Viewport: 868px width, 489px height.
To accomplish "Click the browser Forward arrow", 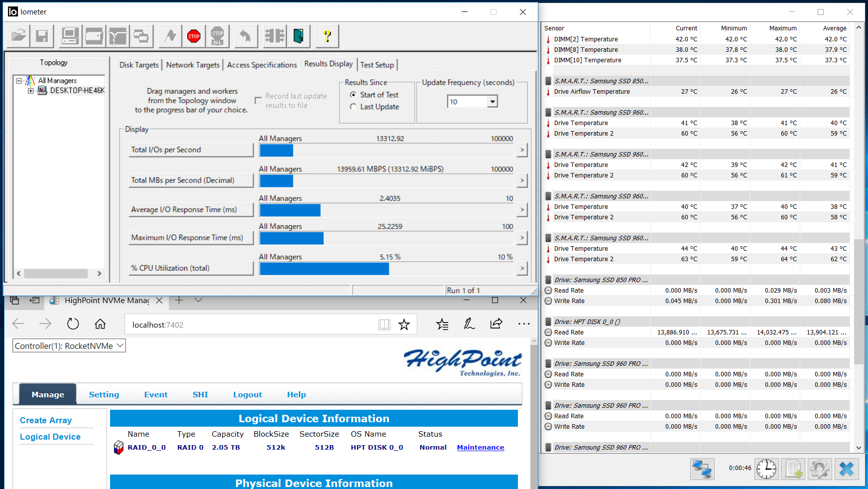I will click(x=45, y=324).
